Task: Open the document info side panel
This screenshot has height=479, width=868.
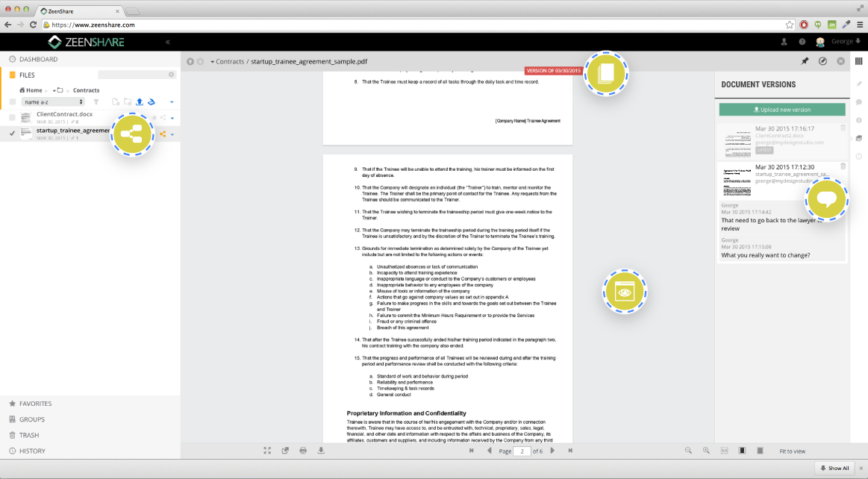Action: point(859,120)
